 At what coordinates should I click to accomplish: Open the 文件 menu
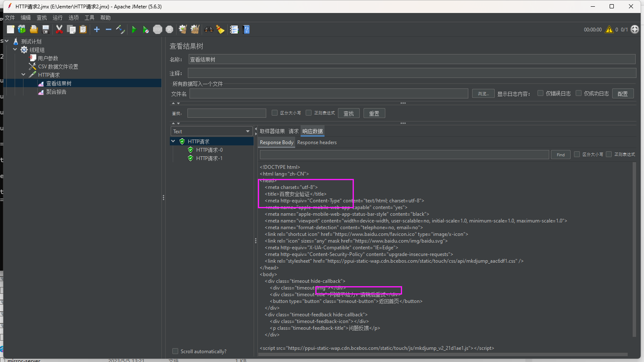point(10,18)
